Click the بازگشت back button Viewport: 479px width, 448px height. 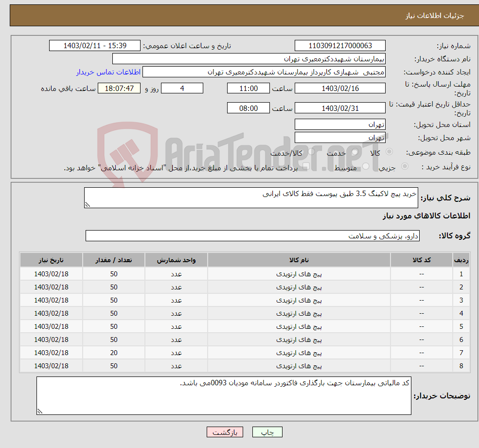click(x=225, y=432)
